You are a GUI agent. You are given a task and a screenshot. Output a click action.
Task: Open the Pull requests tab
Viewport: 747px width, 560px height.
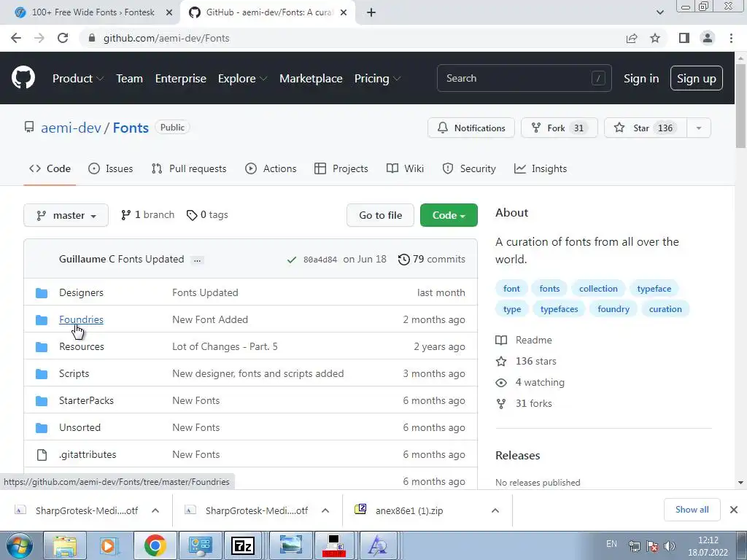click(189, 168)
